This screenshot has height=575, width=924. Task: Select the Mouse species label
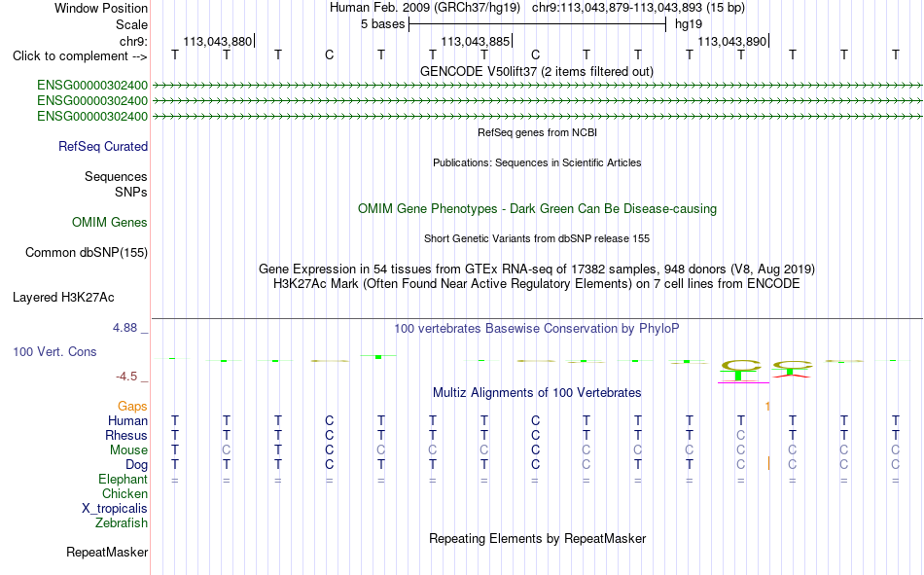[x=128, y=449]
